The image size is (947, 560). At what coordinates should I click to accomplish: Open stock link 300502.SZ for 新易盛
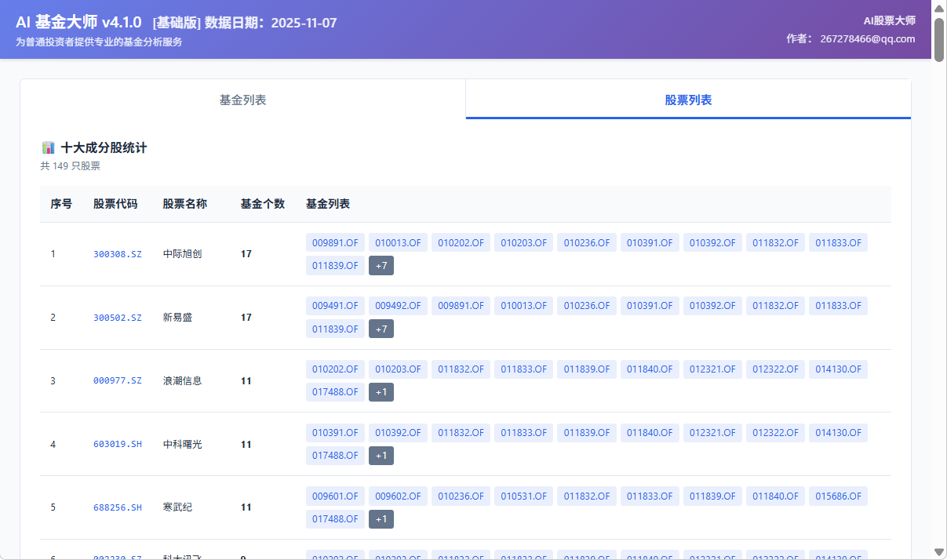tap(118, 317)
